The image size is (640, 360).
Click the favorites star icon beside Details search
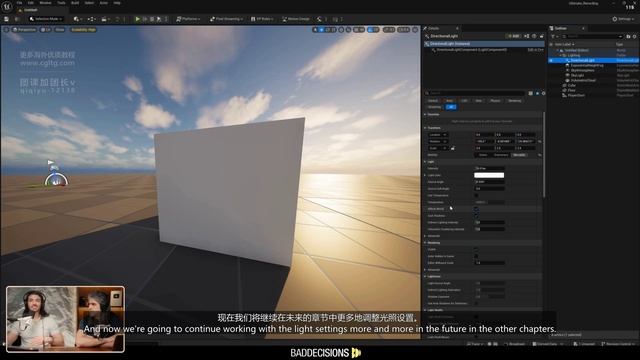point(537,93)
